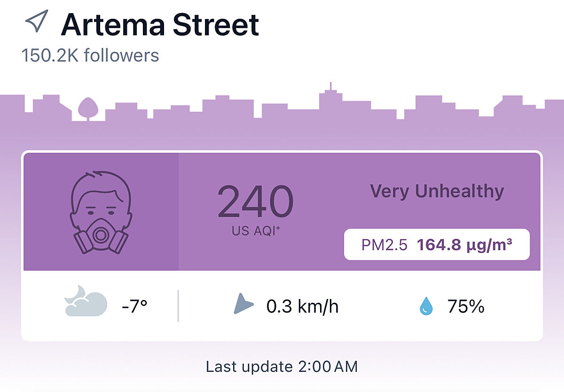
Task: View the 150.2K followers list
Action: [x=90, y=55]
